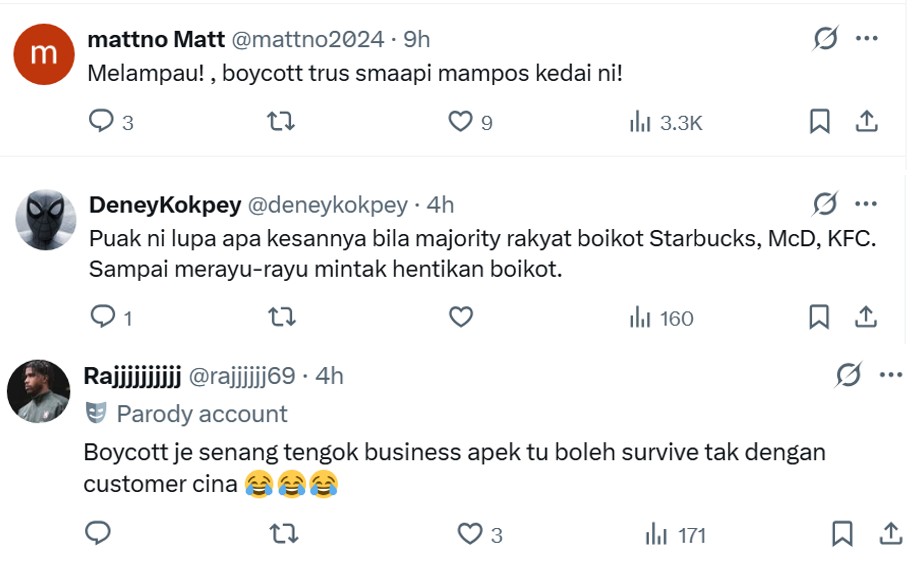Bookmark DeneyKokpey's tweet
Image resolution: width=916 pixels, height=568 pixels.
[819, 318]
